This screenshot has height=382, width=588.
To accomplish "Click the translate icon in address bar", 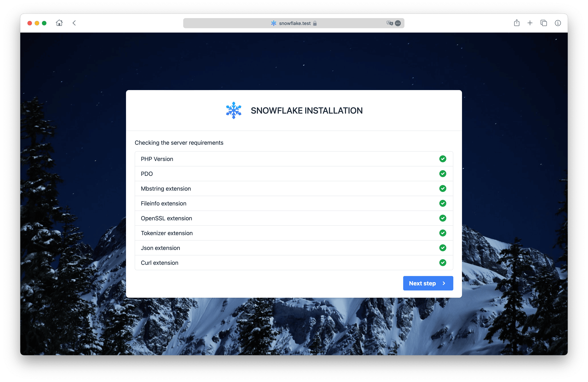I will 390,23.
